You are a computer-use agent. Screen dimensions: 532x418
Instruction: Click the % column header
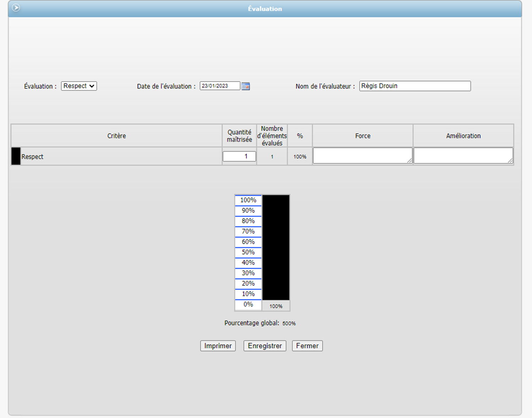tap(300, 136)
